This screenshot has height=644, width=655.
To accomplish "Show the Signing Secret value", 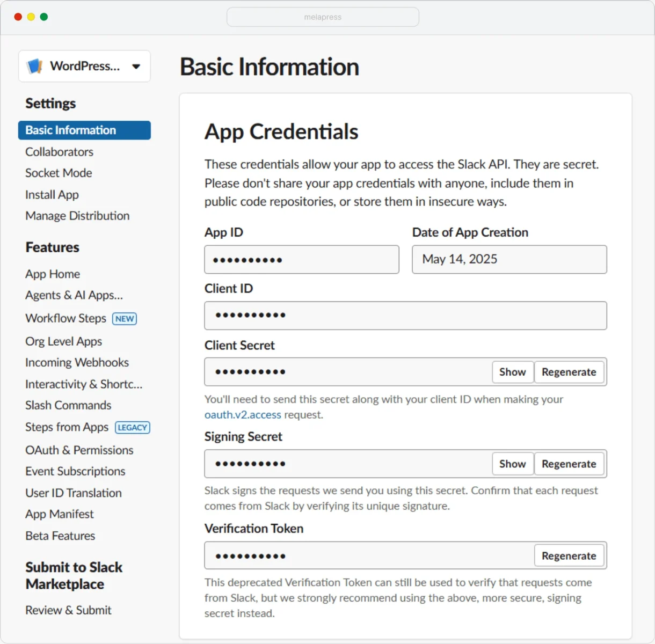I will pyautogui.click(x=513, y=464).
